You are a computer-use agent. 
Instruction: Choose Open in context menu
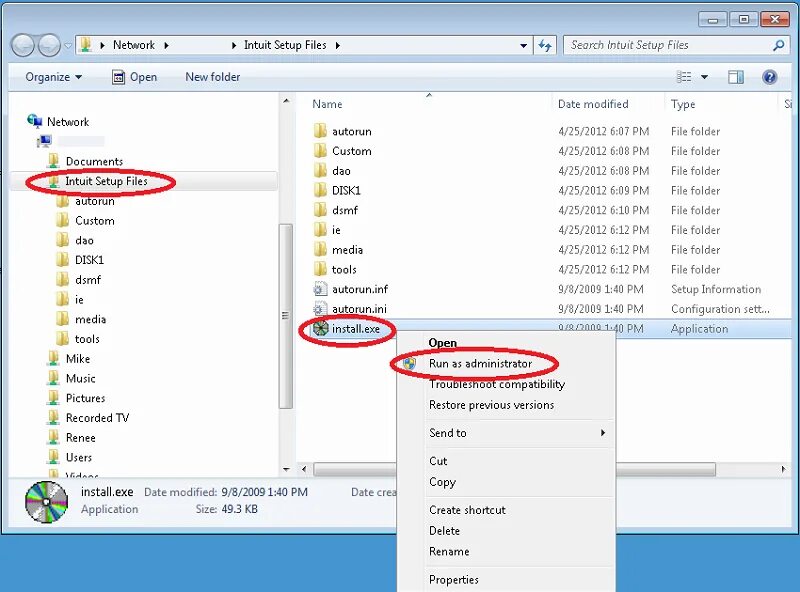click(x=442, y=343)
